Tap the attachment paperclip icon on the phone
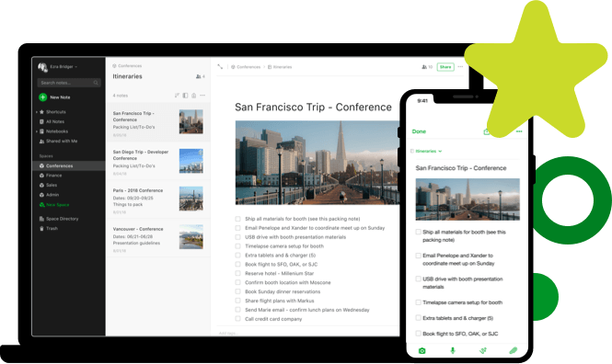Screen dimensions: 612x364 tap(514, 351)
